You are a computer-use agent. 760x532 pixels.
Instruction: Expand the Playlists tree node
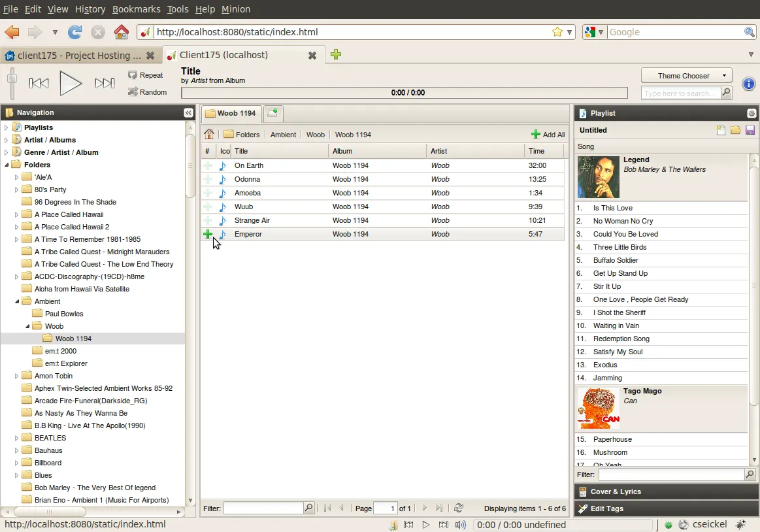pos(7,127)
